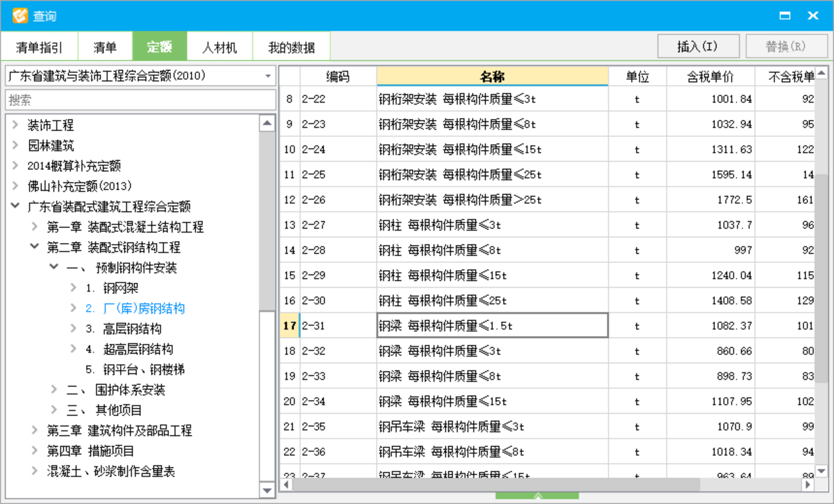The image size is (834, 504).
Task: Click green bottom panel expand handle
Action: click(537, 496)
